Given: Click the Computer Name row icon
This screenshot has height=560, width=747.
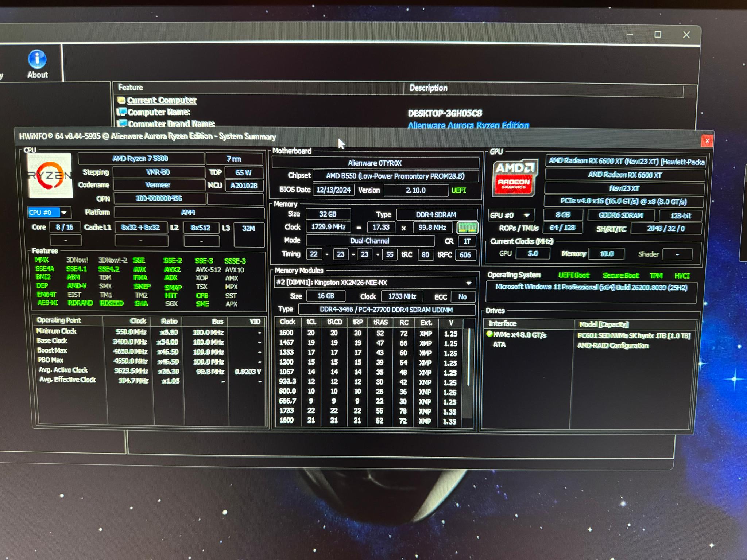Looking at the screenshot, I should tap(121, 112).
